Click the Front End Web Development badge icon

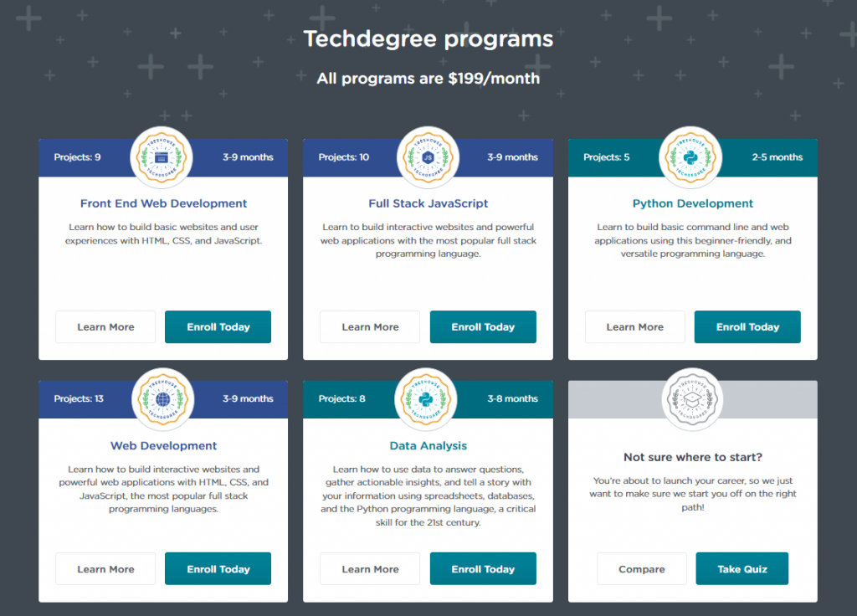[162, 157]
